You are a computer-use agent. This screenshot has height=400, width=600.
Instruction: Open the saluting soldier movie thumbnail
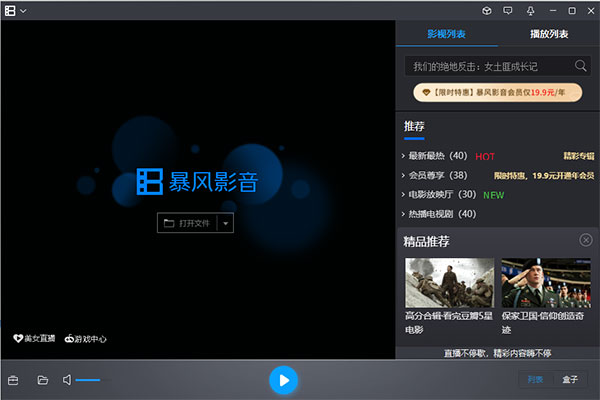pyautogui.click(x=546, y=282)
